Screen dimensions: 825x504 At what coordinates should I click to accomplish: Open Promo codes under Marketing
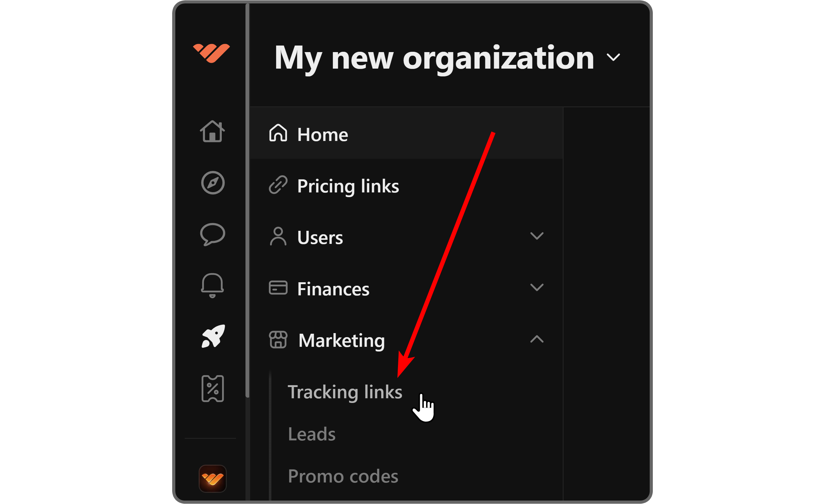tap(343, 476)
